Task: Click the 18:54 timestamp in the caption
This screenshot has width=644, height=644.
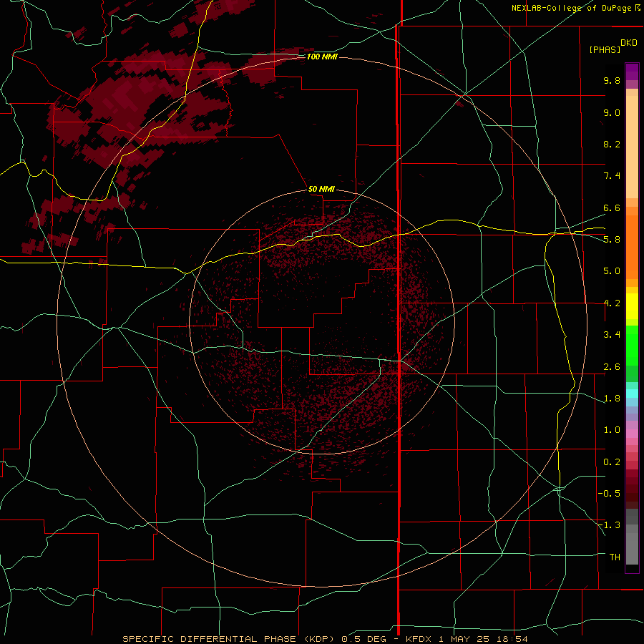Action: 514,639
